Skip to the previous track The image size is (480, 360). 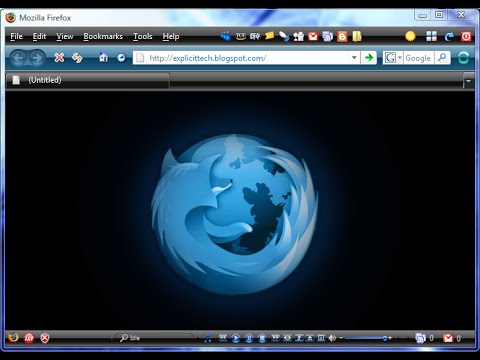point(223,338)
